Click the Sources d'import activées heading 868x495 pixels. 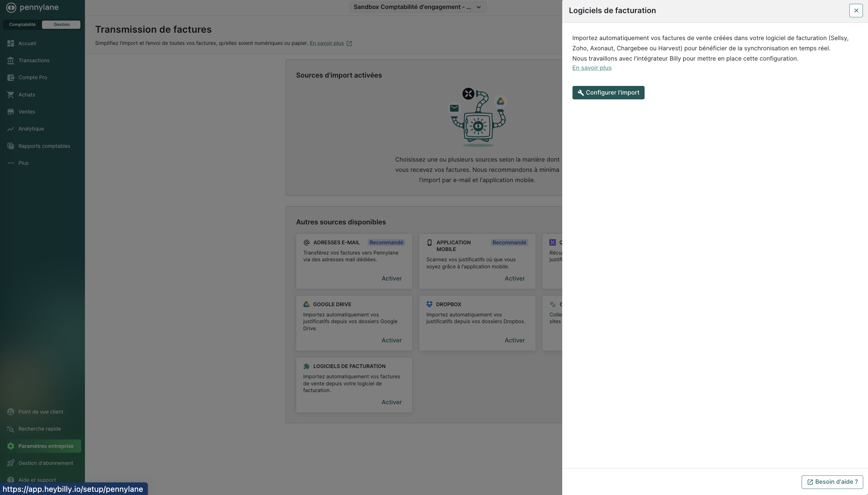pyautogui.click(x=339, y=75)
